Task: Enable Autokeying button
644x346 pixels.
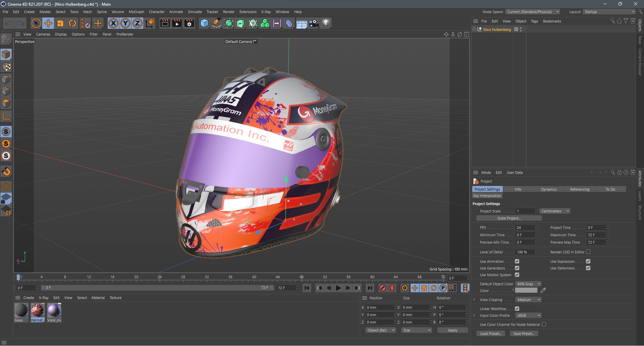Action: click(x=392, y=288)
